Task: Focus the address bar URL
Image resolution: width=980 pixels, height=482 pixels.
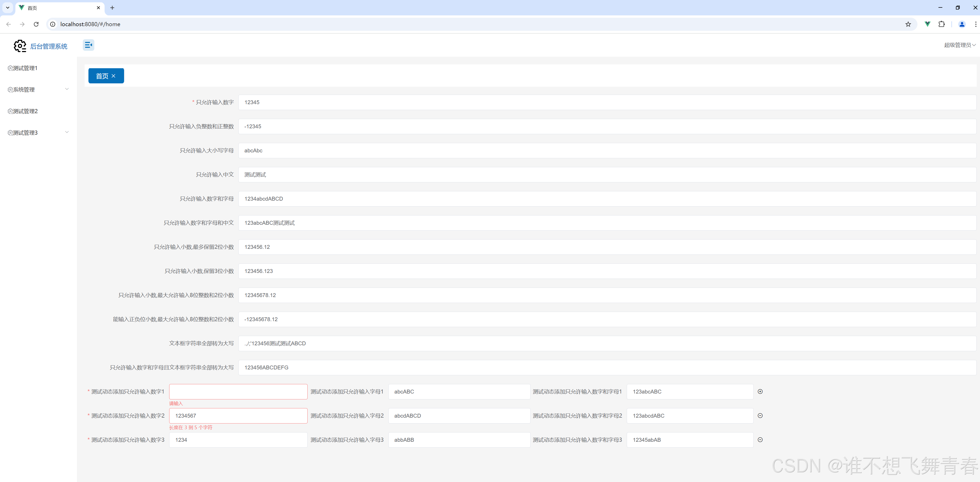Action: point(90,24)
